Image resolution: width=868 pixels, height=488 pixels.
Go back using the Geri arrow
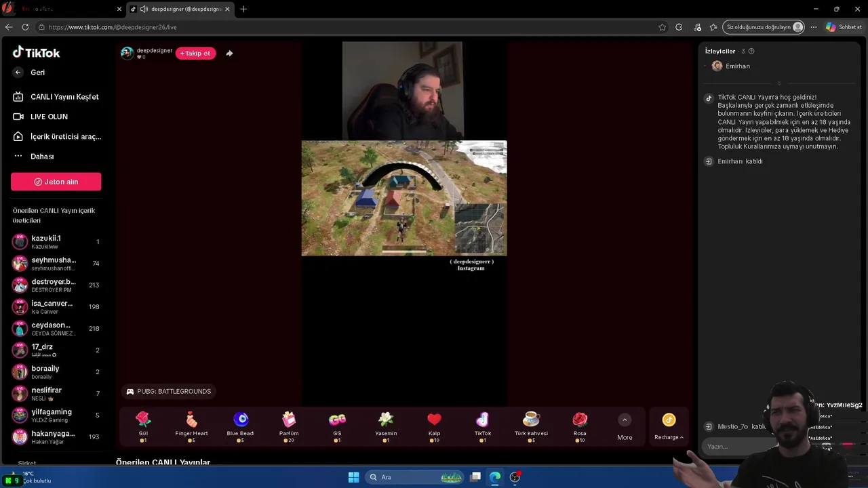pyautogui.click(x=18, y=73)
